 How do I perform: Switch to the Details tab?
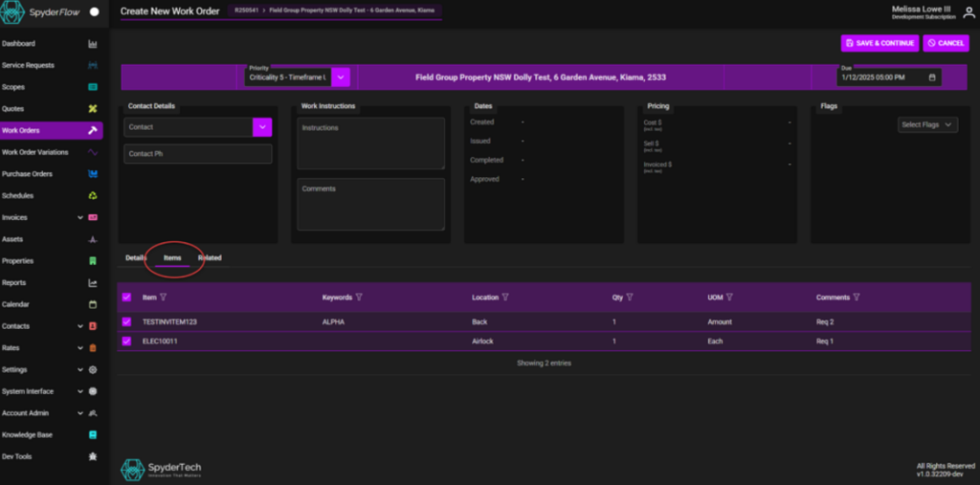pos(135,258)
